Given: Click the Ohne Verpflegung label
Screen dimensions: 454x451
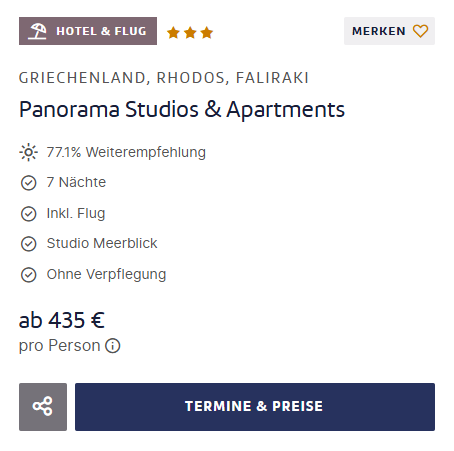Looking at the screenshot, I should point(106,275).
